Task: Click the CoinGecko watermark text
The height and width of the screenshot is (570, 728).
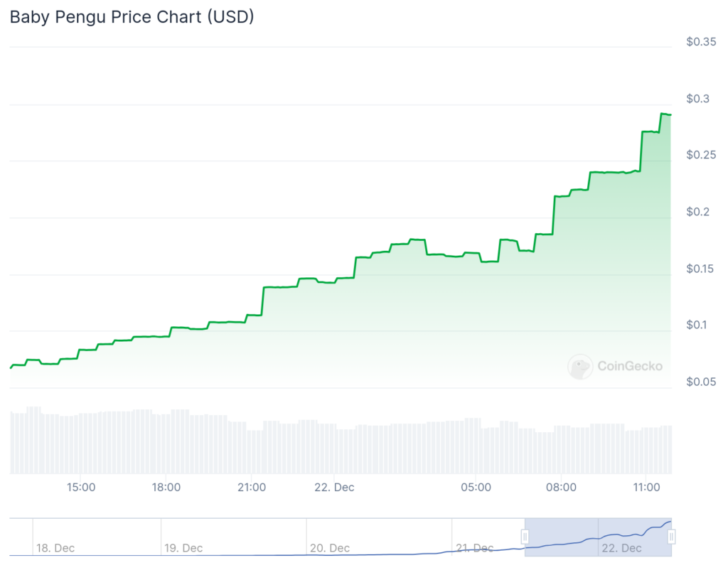Action: (630, 367)
